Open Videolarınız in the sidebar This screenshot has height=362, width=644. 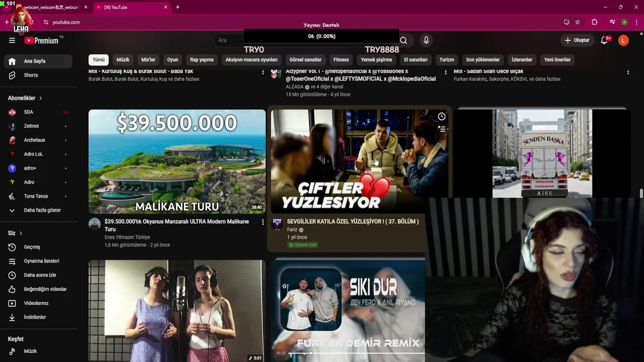pos(39,303)
